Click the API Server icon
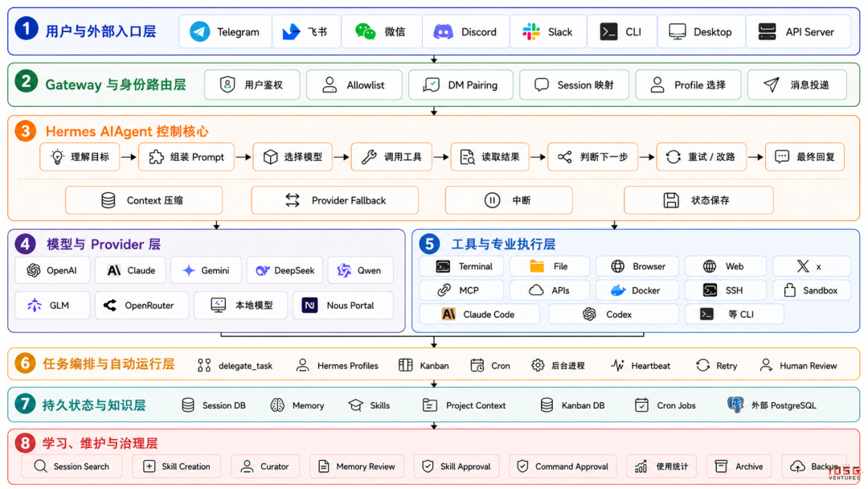This screenshot has width=868, height=489. [767, 31]
